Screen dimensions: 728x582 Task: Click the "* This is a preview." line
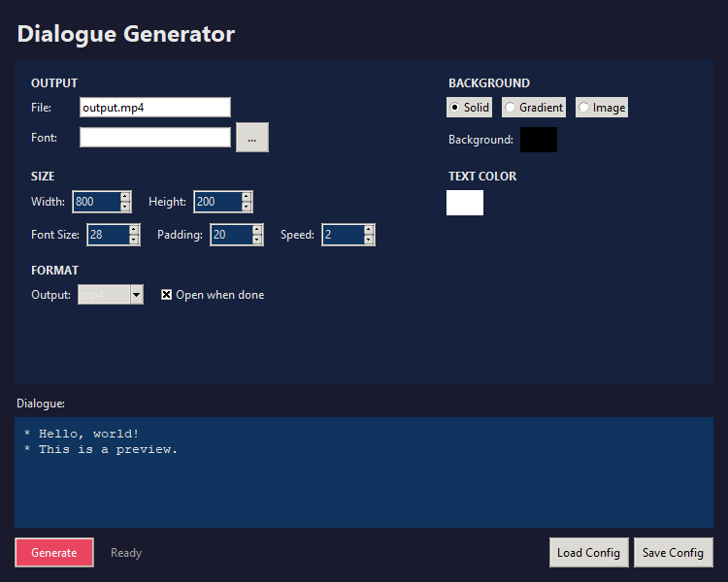[x=101, y=449]
